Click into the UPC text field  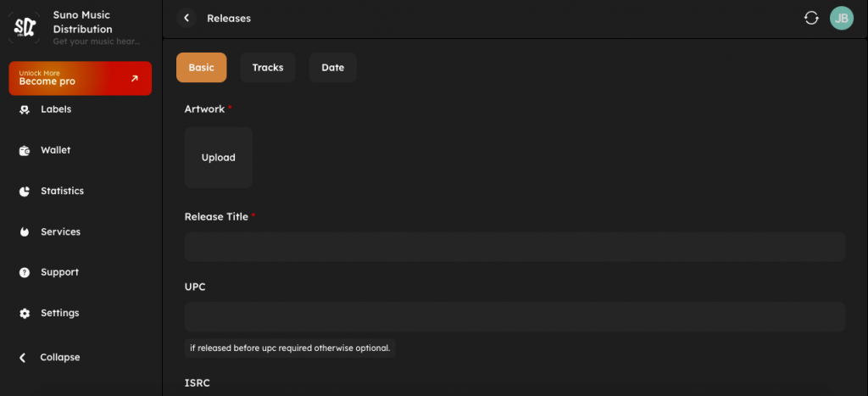click(x=515, y=316)
